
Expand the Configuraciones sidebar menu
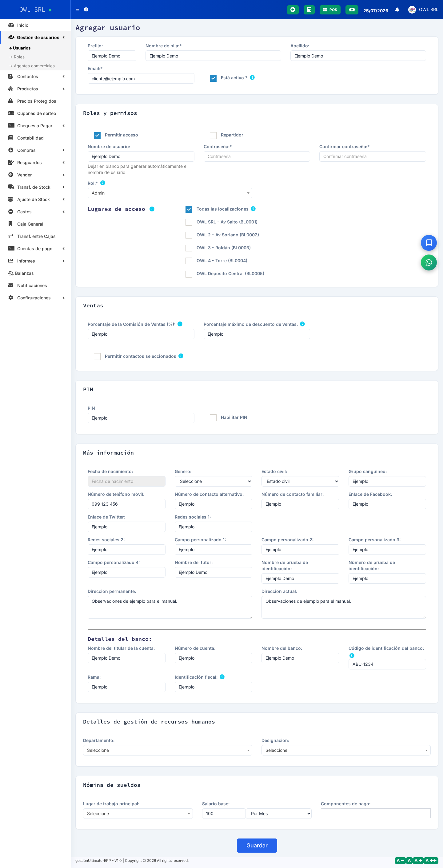(x=35, y=298)
